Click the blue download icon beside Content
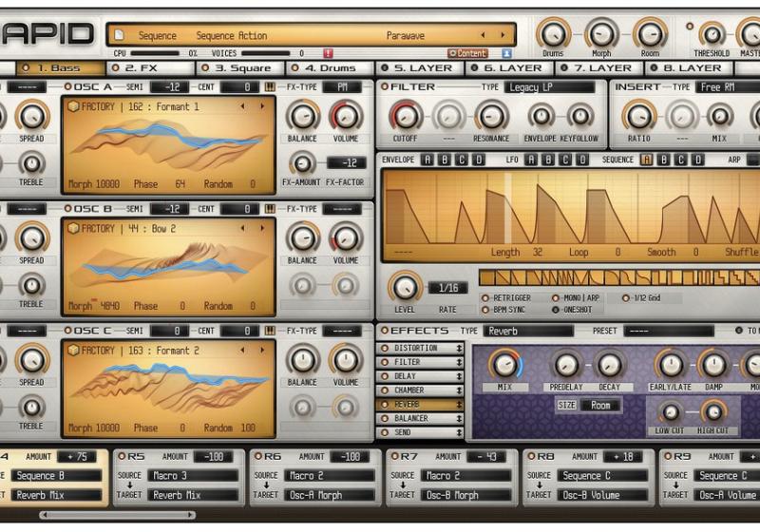Viewport: 760px width, 532px height. click(506, 54)
